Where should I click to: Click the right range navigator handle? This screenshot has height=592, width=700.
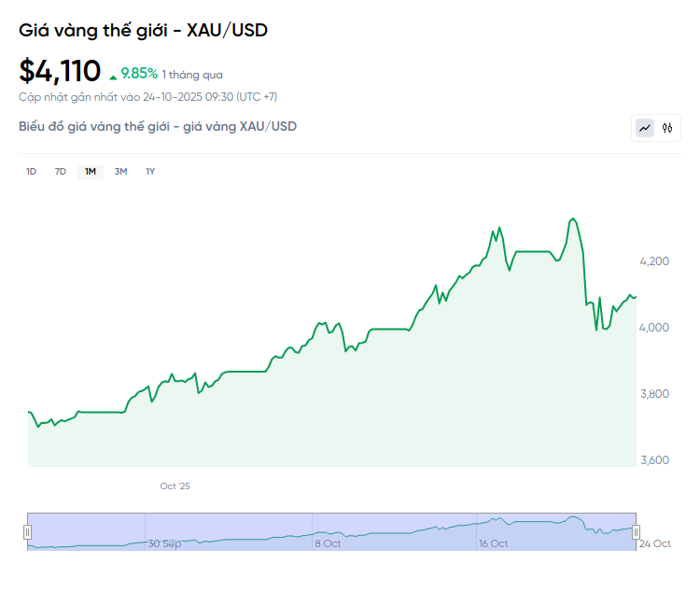click(637, 531)
